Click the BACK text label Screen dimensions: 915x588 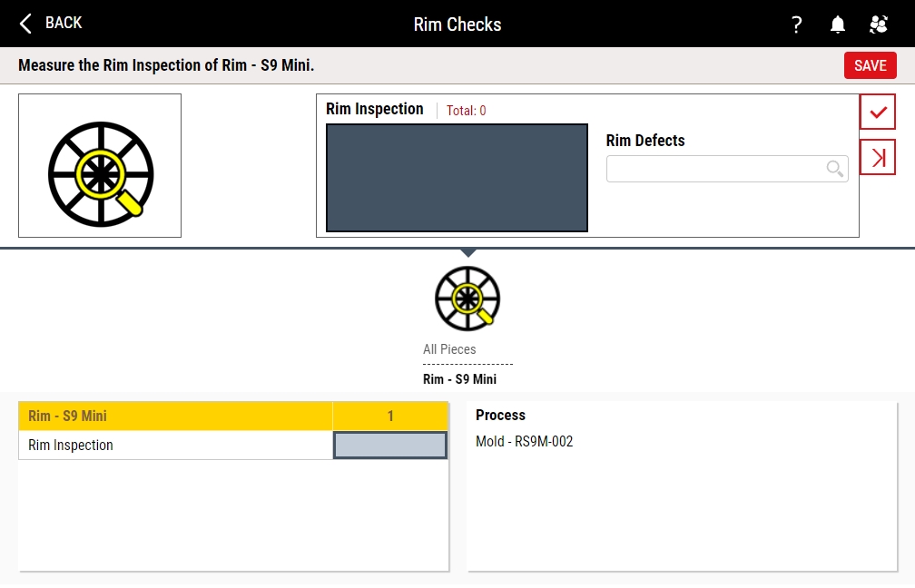[x=64, y=23]
